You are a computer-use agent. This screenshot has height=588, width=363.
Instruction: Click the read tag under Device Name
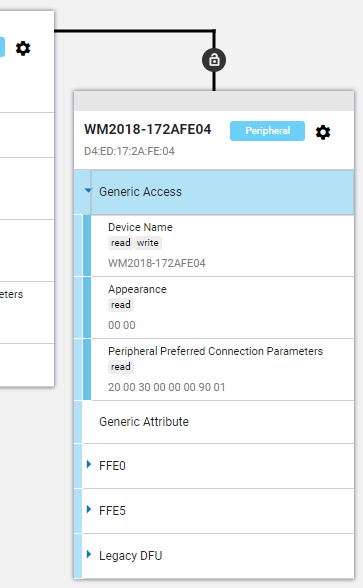tap(121, 243)
